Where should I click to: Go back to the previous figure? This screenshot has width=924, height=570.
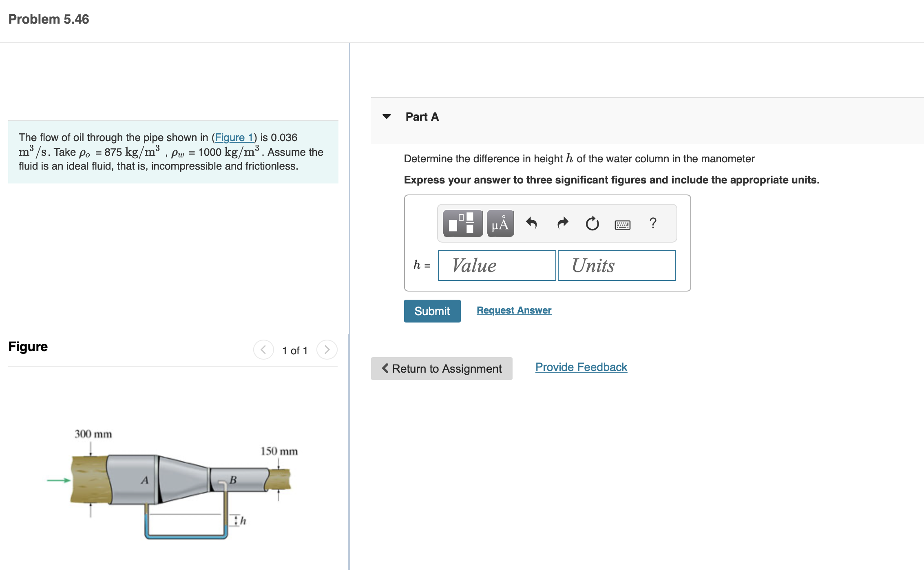[263, 349]
